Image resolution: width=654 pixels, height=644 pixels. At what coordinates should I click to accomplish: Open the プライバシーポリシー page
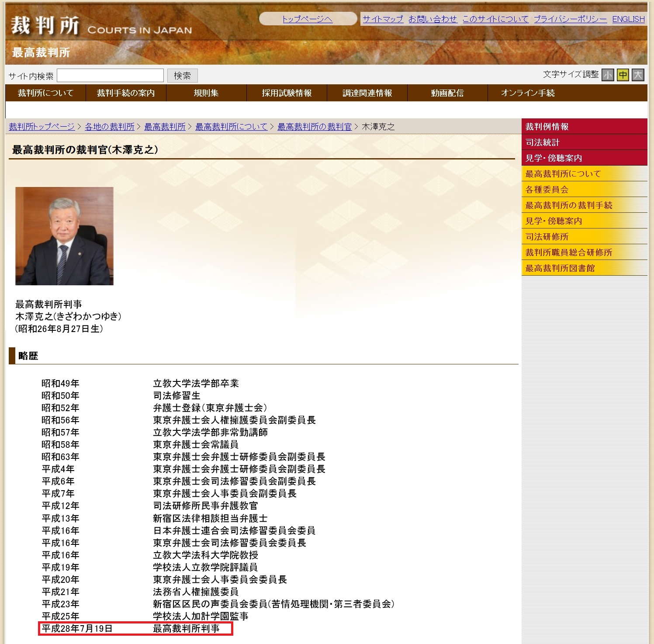568,19
